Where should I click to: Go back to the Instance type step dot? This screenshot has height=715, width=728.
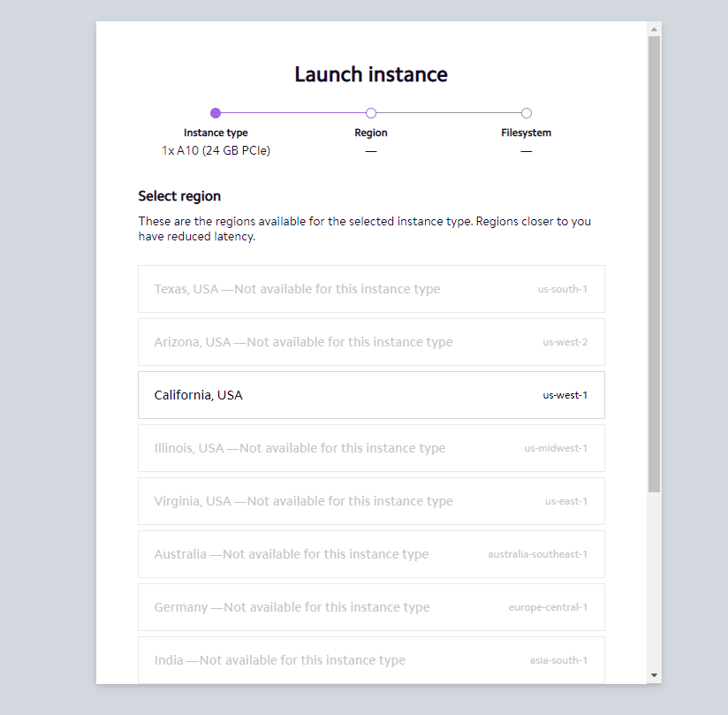click(216, 113)
